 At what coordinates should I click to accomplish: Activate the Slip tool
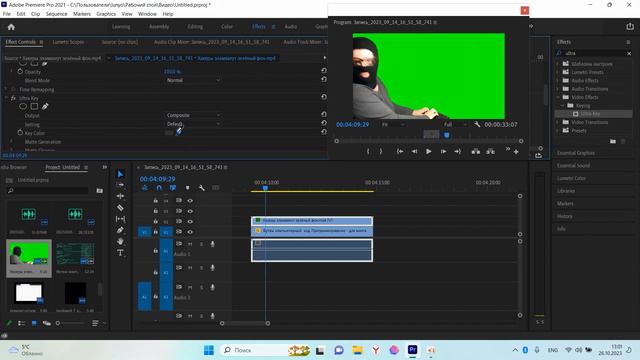tap(120, 219)
